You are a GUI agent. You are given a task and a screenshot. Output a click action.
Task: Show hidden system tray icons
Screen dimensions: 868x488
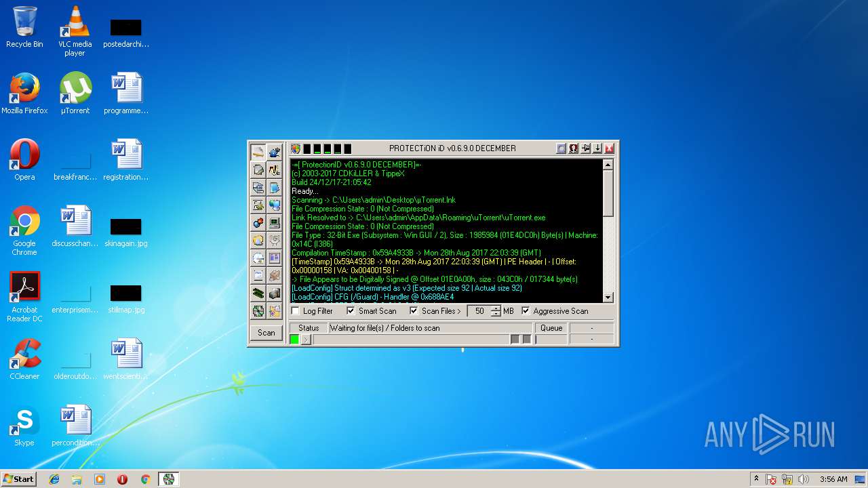(x=756, y=479)
